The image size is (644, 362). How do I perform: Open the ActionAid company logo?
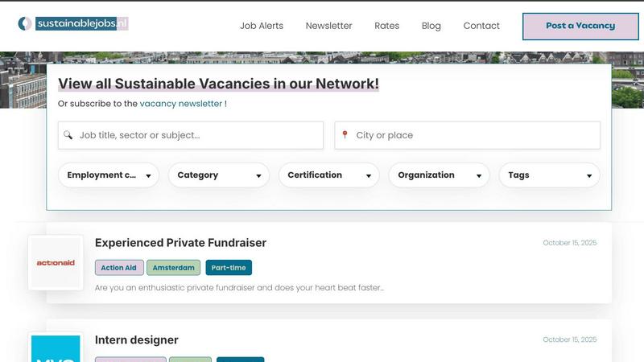point(56,262)
